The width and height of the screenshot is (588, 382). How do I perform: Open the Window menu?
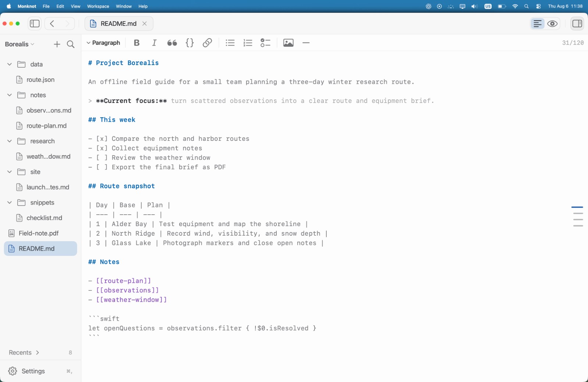124,6
